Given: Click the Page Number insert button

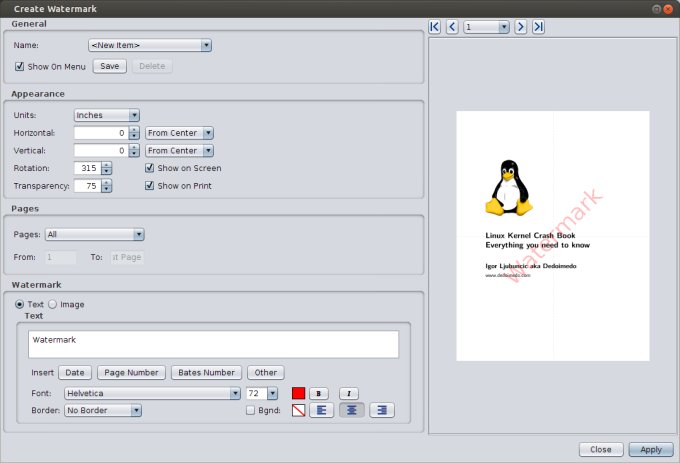Looking at the screenshot, I should point(132,372).
